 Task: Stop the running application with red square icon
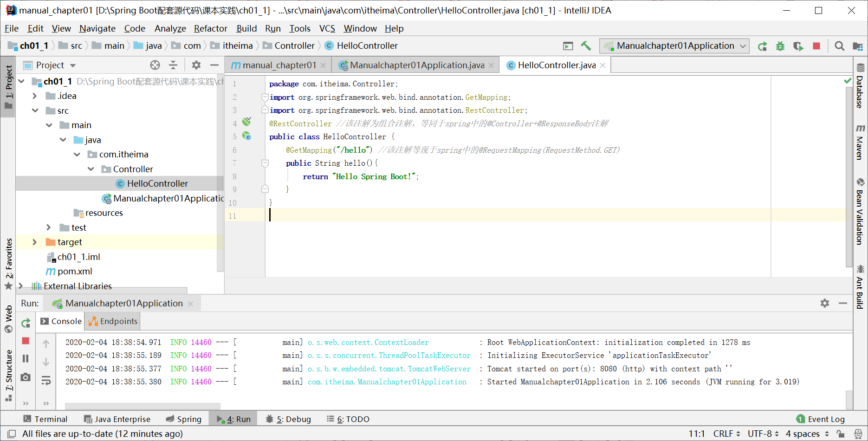(816, 46)
